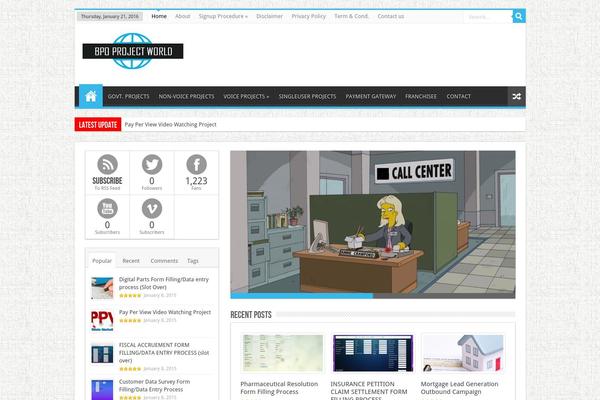Click the random article shuffle icon

[517, 96]
